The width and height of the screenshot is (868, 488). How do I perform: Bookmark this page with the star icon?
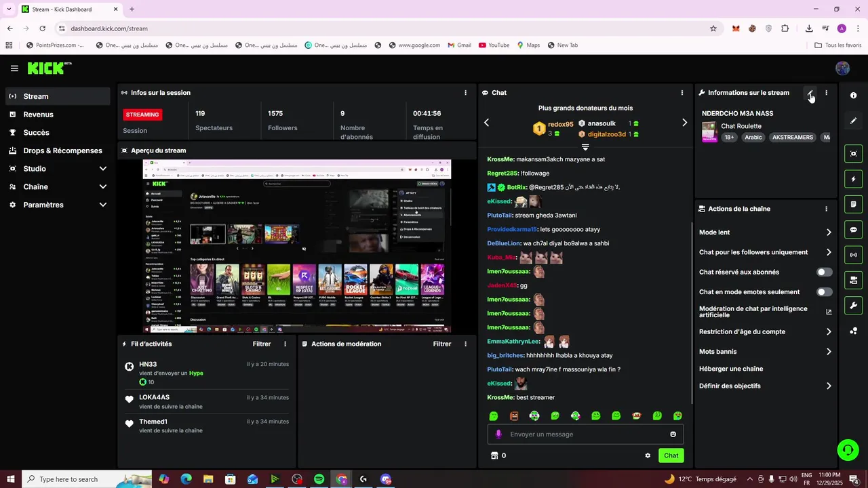[713, 28]
